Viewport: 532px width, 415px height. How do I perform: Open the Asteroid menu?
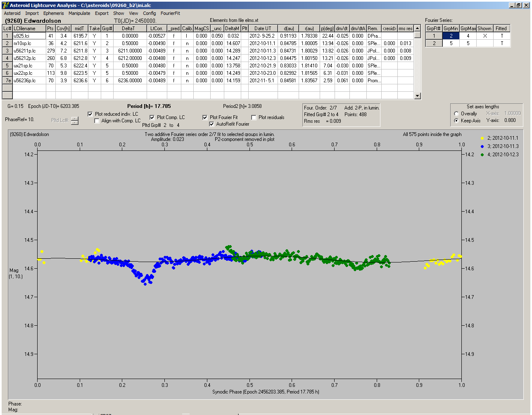click(12, 13)
